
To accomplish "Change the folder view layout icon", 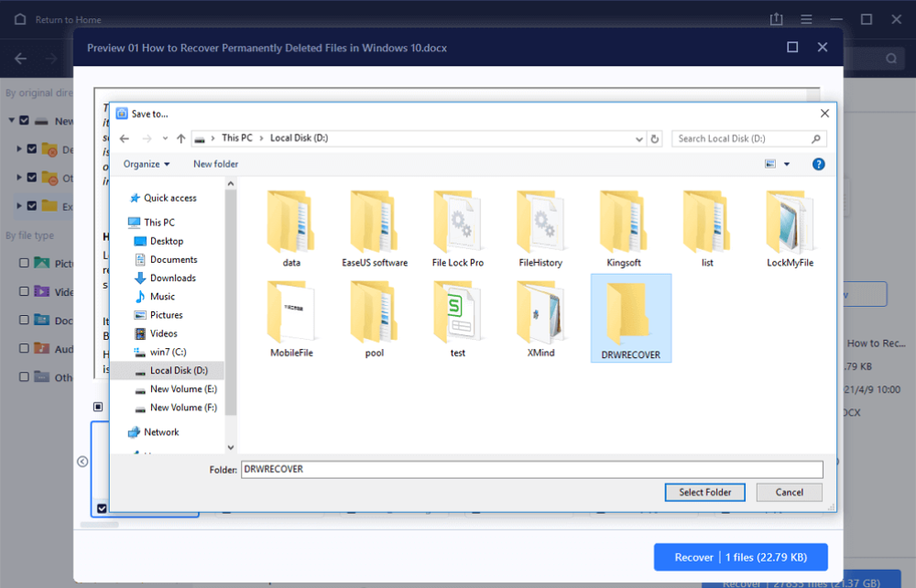I will 770,164.
